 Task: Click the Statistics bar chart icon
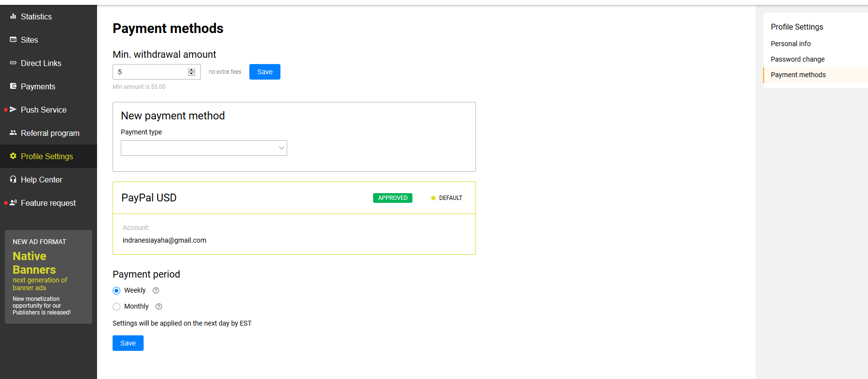[x=13, y=16]
